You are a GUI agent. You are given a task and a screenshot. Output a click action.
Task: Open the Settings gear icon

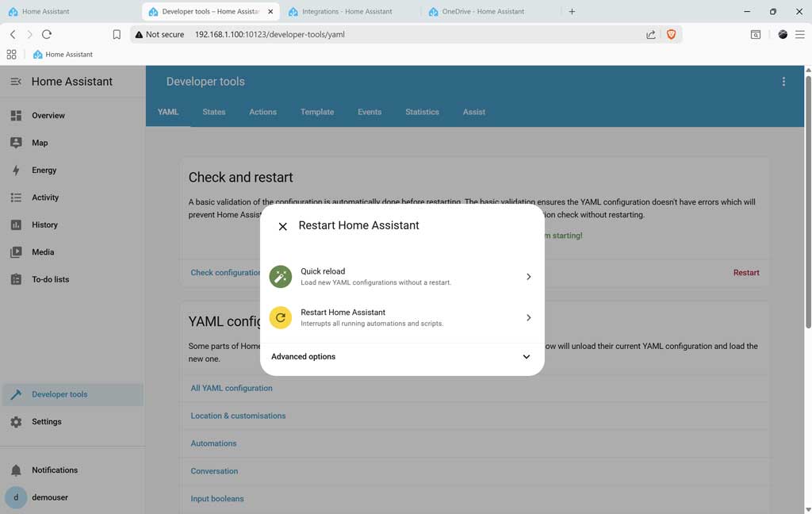(x=16, y=422)
